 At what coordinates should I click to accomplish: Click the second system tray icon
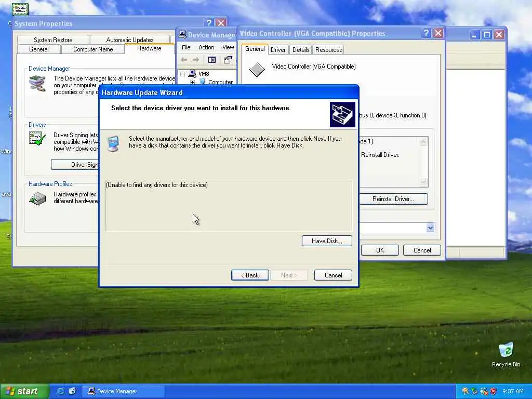pyautogui.click(x=474, y=391)
